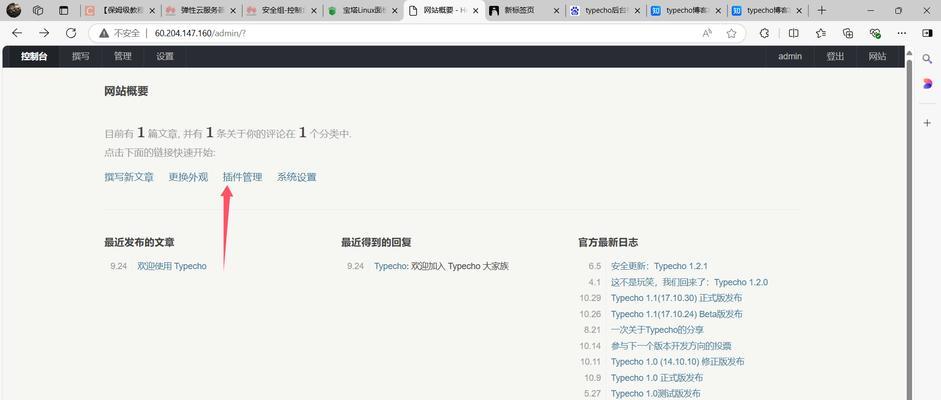Open the Typecho 1.0 (14.10.10) 修正版发布 entry
Viewport: 941px width, 400px height.
coord(678,362)
